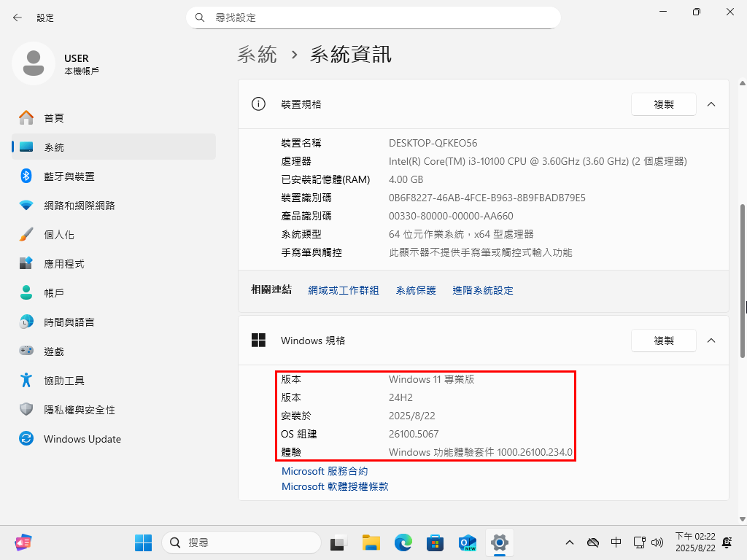747x560 pixels.
Task: Copy device specifications with 複製 button
Action: coord(663,104)
